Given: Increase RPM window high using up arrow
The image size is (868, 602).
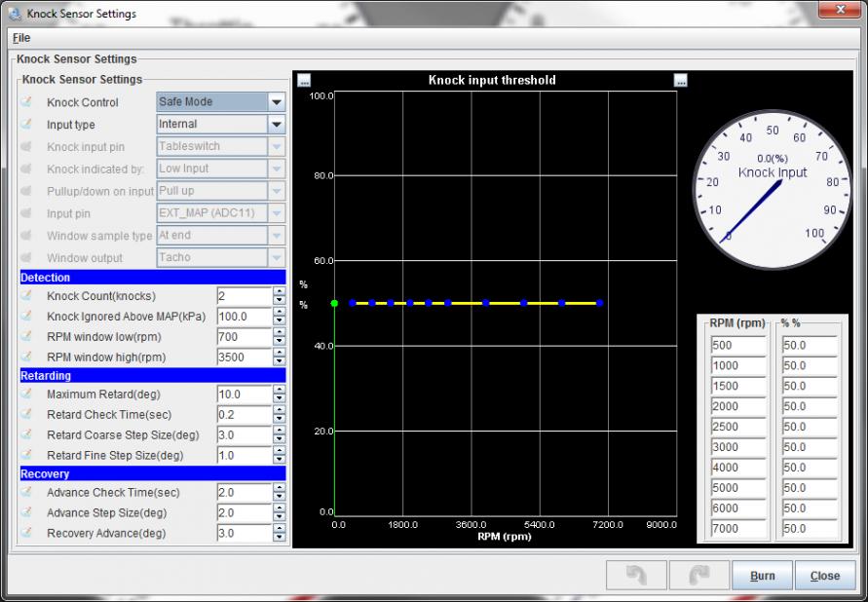Looking at the screenshot, I should (x=280, y=353).
